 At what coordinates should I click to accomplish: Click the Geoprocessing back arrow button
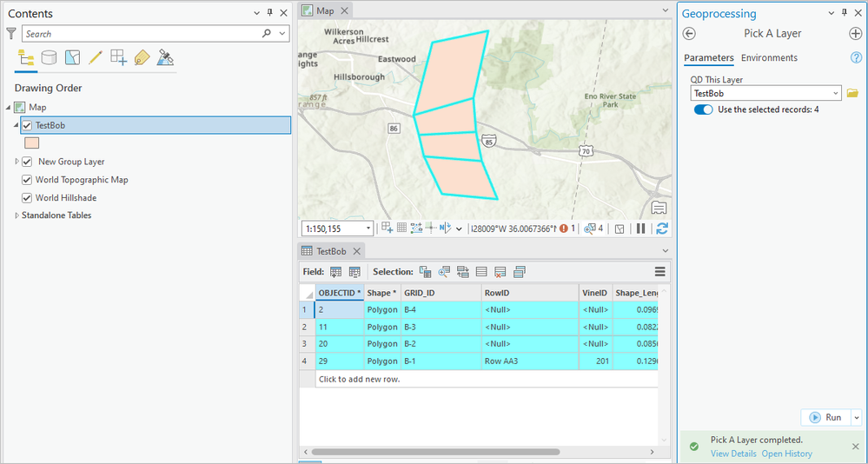pos(690,34)
